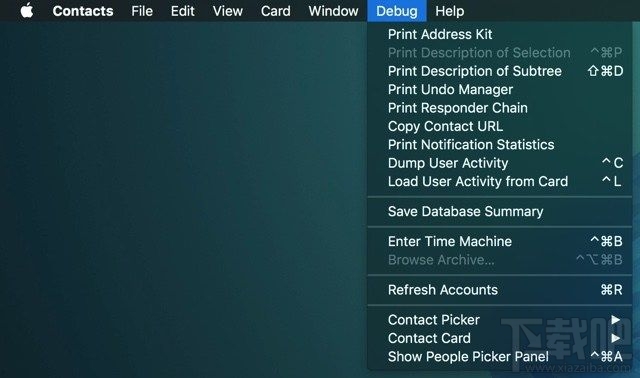Image resolution: width=640 pixels, height=378 pixels.
Task: Open the Window menu
Action: point(333,11)
